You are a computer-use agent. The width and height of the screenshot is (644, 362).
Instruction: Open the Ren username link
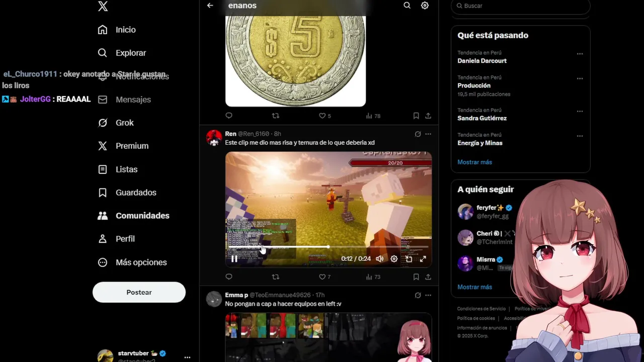230,134
